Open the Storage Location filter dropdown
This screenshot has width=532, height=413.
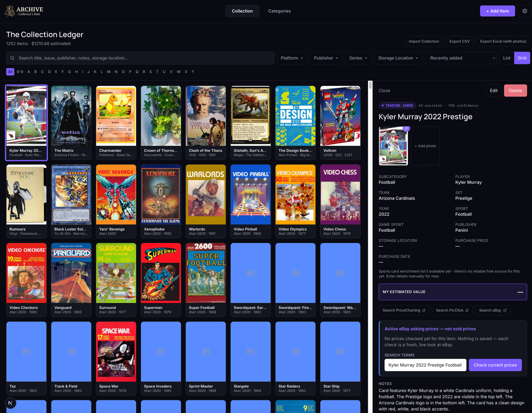point(398,58)
